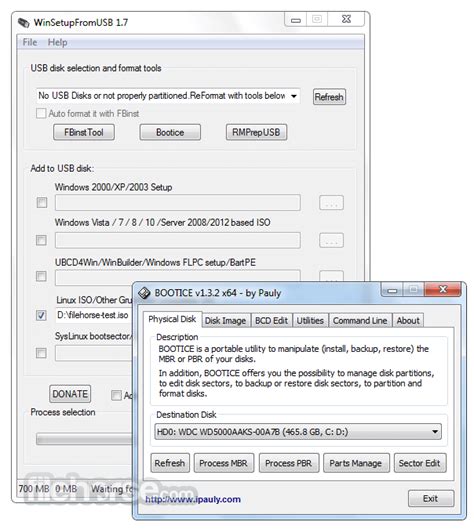Screen dimensions: 474x529
Task: Switch to the Command Line tab
Action: point(360,321)
